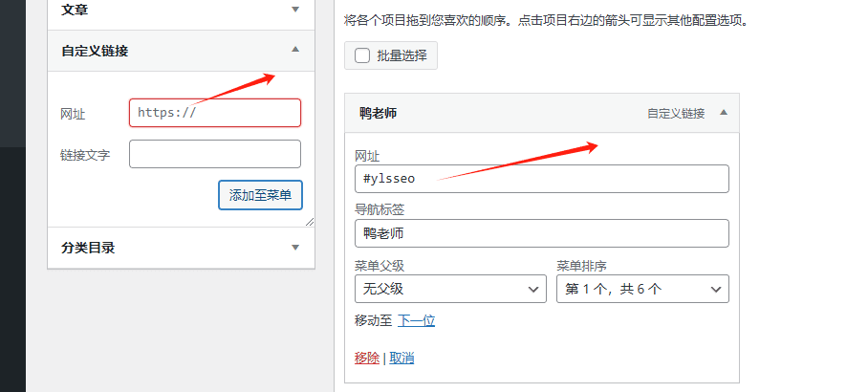Click the 菜单父级 label
This screenshot has width=868, height=392.
pyautogui.click(x=380, y=266)
